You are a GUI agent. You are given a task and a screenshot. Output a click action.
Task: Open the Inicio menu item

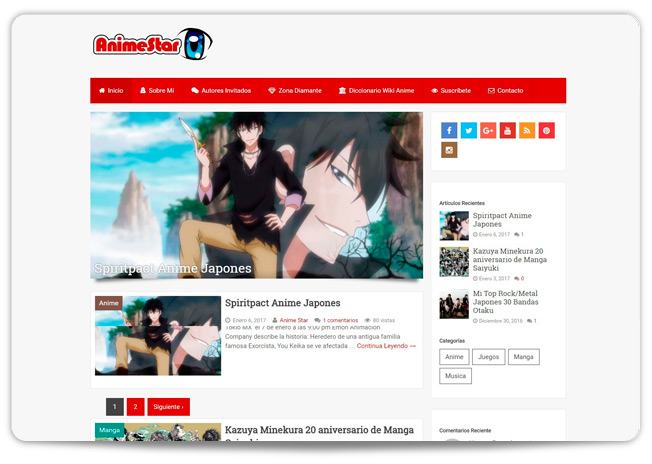point(111,91)
